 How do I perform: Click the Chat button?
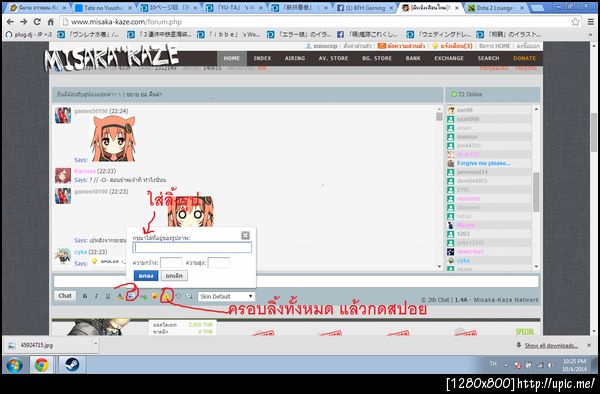(65, 296)
